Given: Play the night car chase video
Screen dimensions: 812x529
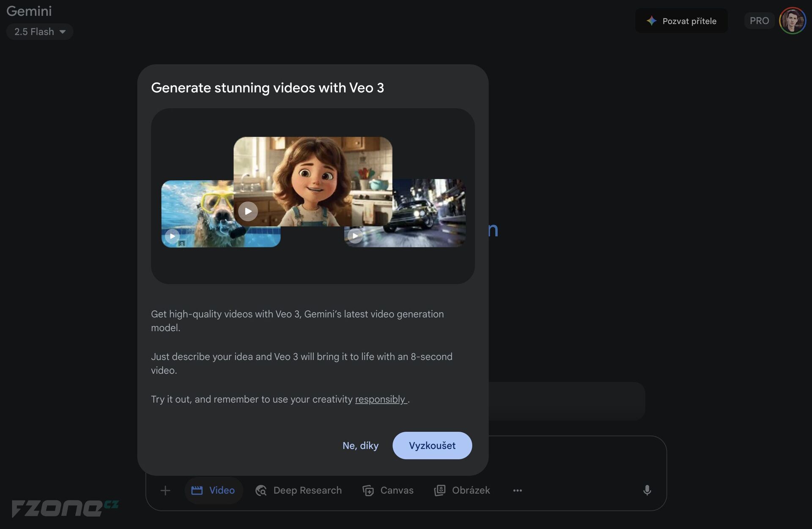Looking at the screenshot, I should pyautogui.click(x=355, y=236).
